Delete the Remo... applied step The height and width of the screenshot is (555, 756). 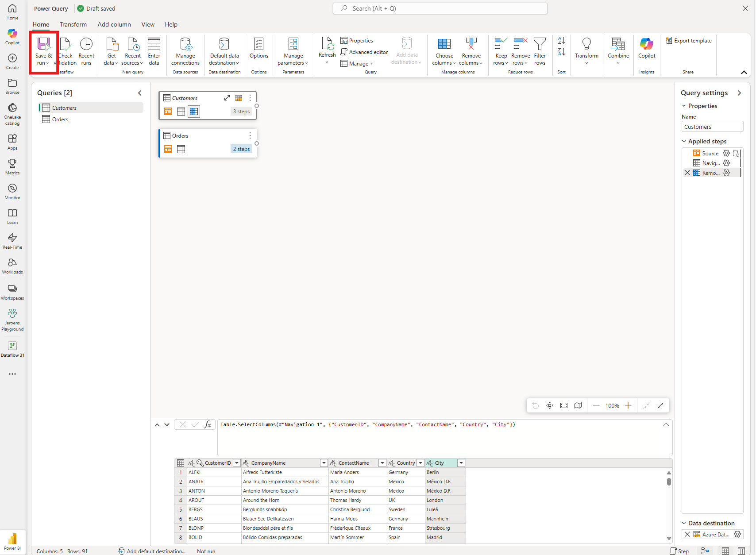(x=687, y=173)
